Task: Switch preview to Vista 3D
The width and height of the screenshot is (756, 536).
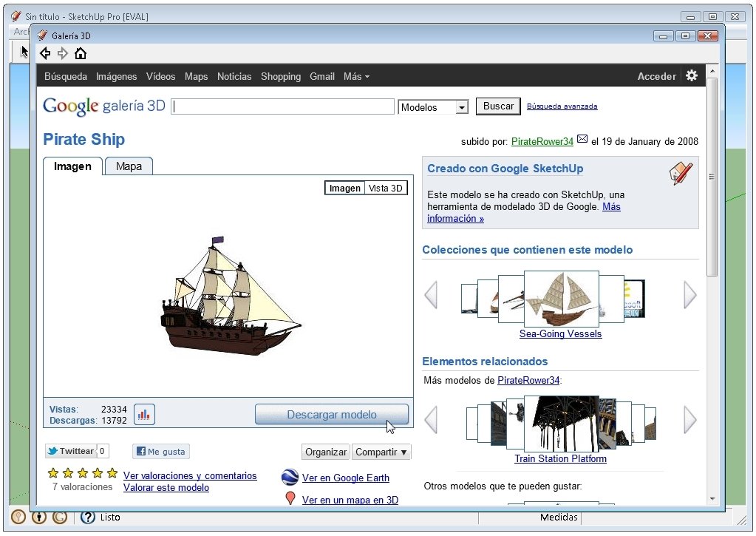Action: (385, 189)
